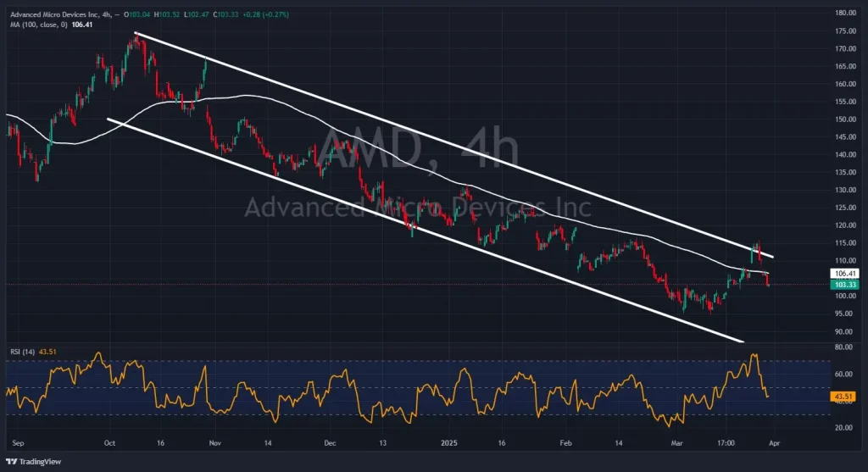Click the high value H103.52 in header
This screenshot has height=472, width=868.
click(167, 14)
